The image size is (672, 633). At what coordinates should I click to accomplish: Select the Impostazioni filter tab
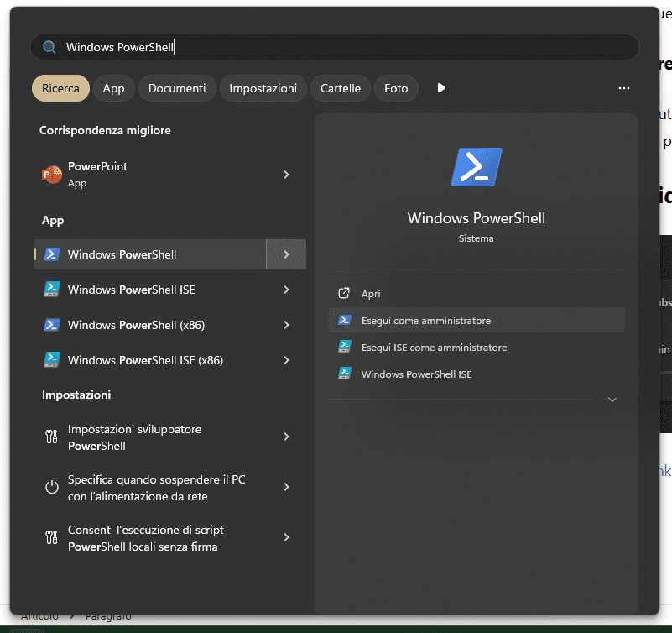(263, 88)
